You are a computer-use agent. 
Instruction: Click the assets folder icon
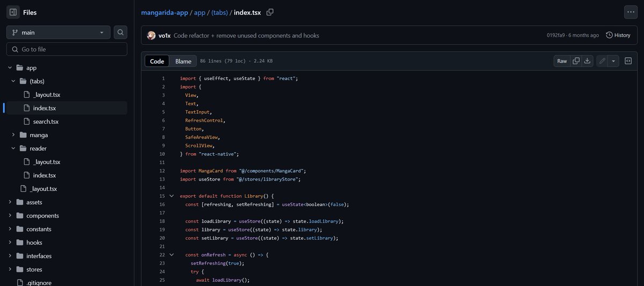pyautogui.click(x=20, y=202)
